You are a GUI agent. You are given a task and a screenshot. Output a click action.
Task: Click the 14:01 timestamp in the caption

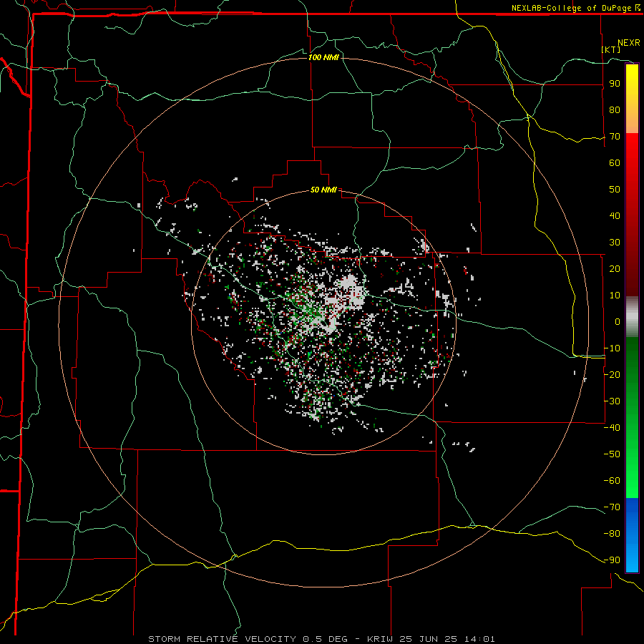coord(480,639)
